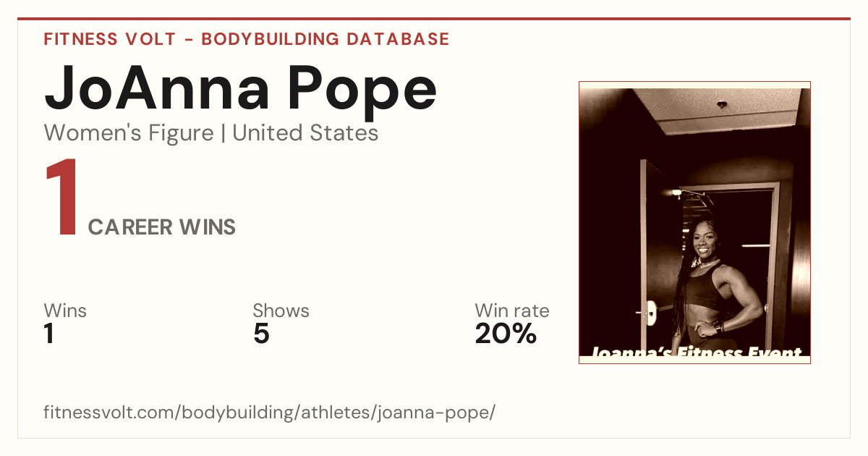This screenshot has width=868, height=456.
Task: Click the Women's Figure division text
Action: pos(129,133)
